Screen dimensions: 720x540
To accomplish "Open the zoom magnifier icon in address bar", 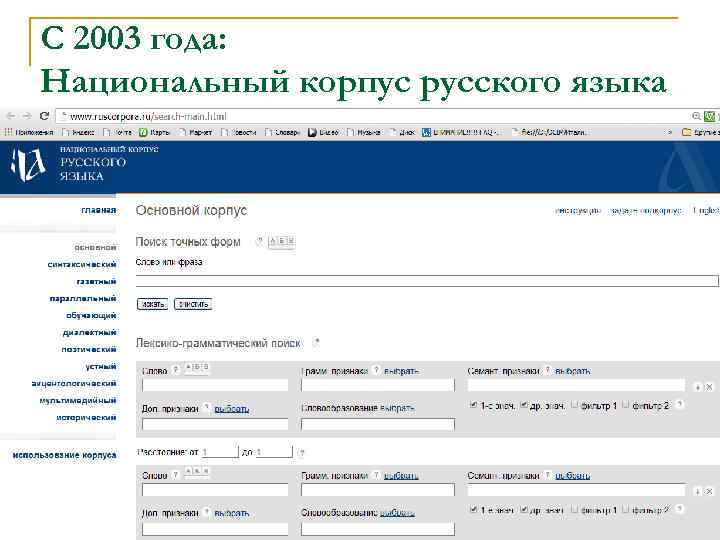I will point(697,116).
